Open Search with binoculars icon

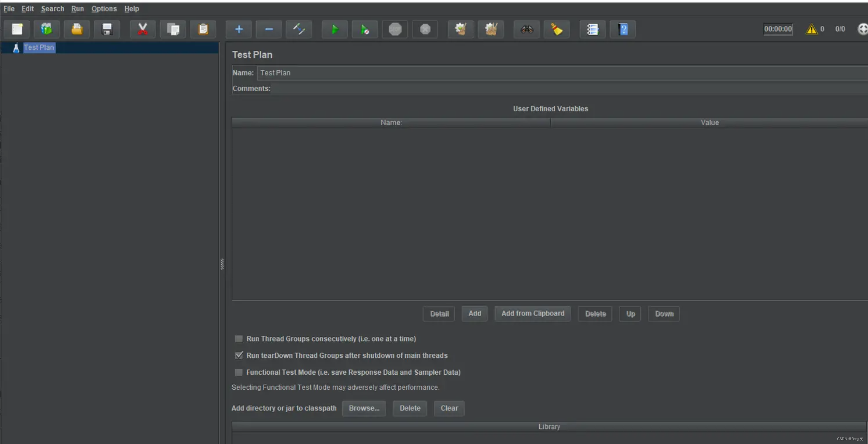527,29
